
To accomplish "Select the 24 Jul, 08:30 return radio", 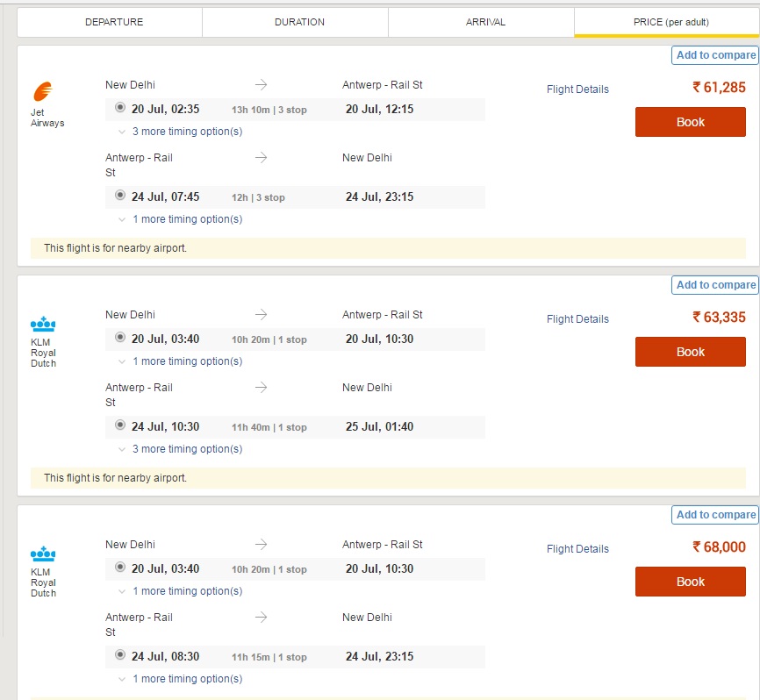I will (x=120, y=654).
